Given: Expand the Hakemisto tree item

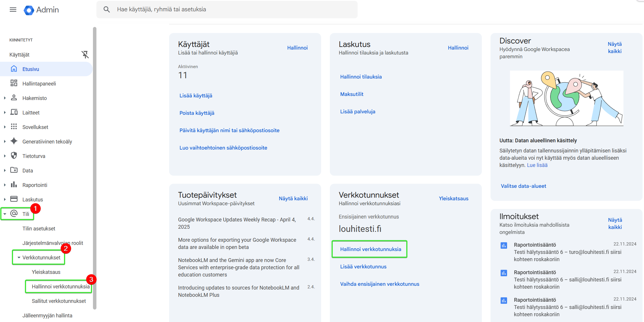Looking at the screenshot, I should [5, 98].
